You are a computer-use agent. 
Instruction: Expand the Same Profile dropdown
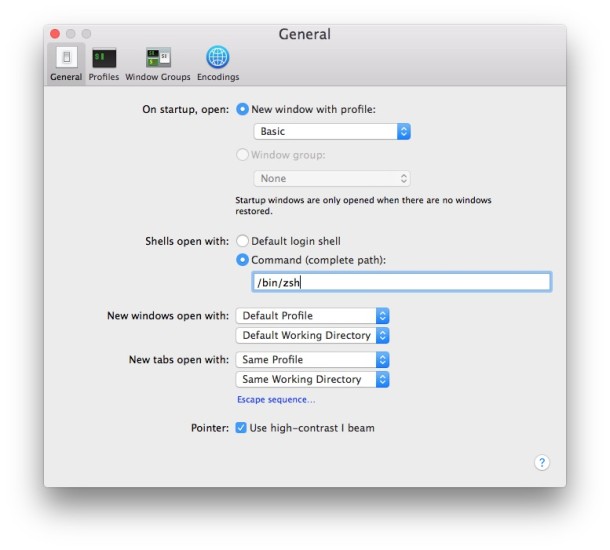pos(312,359)
